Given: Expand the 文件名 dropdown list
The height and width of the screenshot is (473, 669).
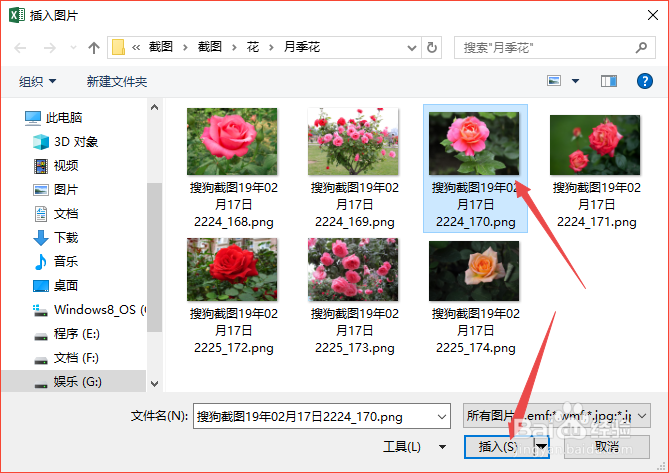Looking at the screenshot, I should (442, 416).
